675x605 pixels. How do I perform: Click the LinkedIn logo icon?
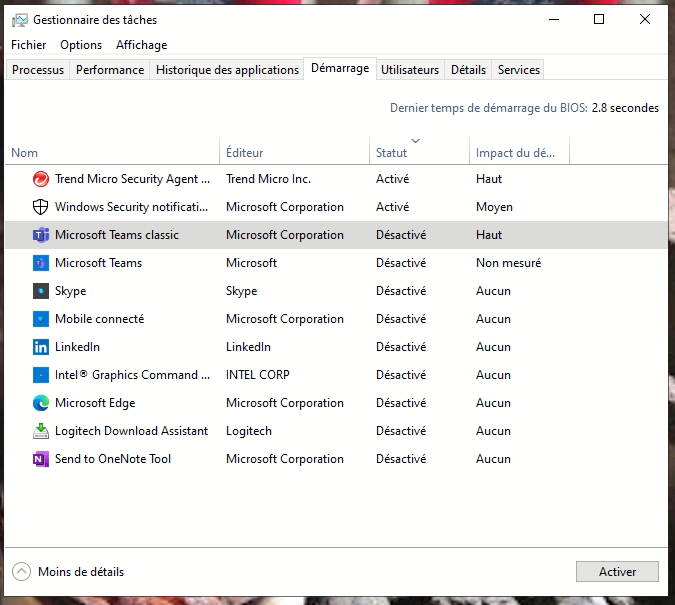[x=40, y=347]
